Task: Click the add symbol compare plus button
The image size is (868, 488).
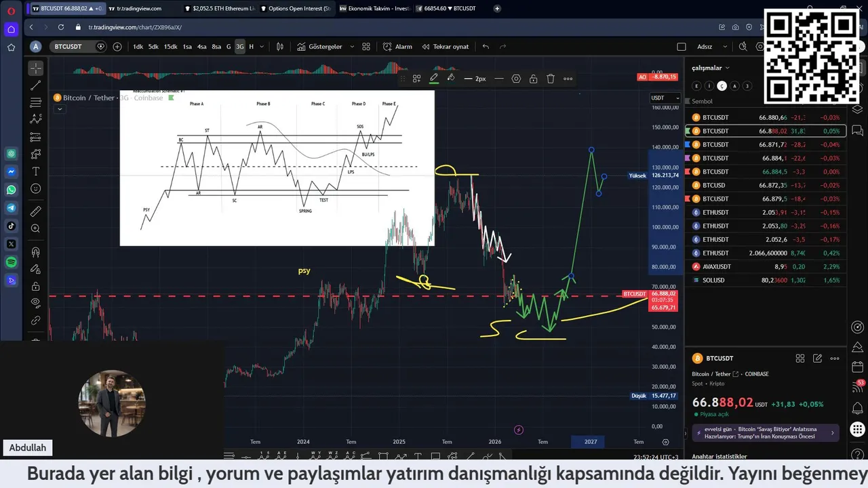Action: pyautogui.click(x=117, y=47)
